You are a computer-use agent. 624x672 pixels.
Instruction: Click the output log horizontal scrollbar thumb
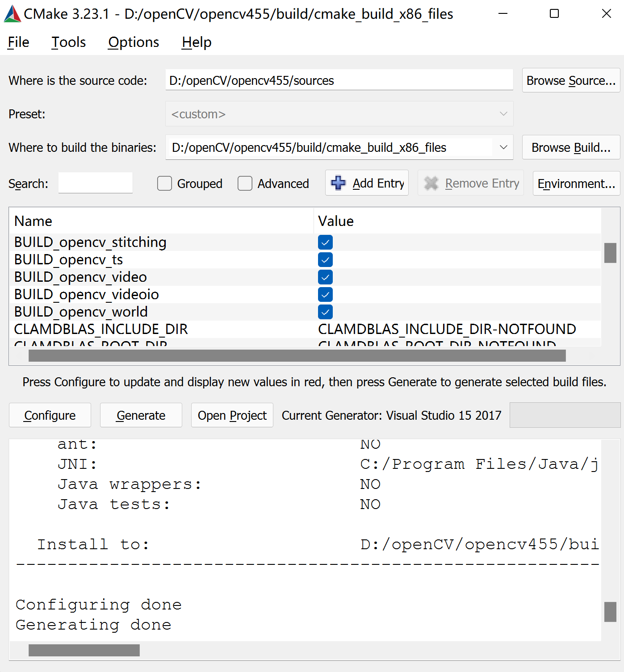point(84,650)
